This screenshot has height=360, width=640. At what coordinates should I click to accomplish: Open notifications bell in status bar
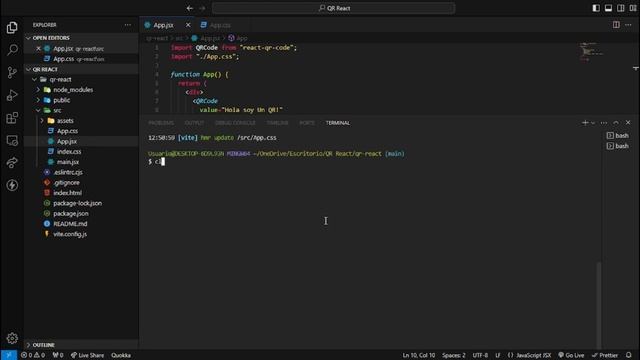pyautogui.click(x=629, y=355)
